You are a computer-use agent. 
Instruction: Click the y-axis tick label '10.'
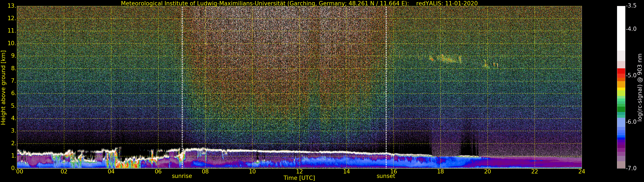12,43
